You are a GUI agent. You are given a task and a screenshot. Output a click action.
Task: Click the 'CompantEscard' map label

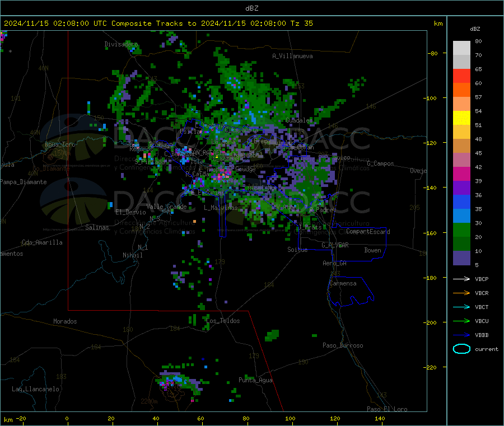[368, 232]
